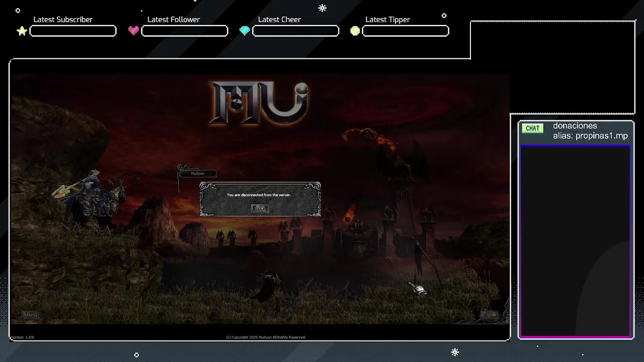This screenshot has width=644, height=362.
Task: Click the Latest Cheer name field
Action: pos(295,31)
